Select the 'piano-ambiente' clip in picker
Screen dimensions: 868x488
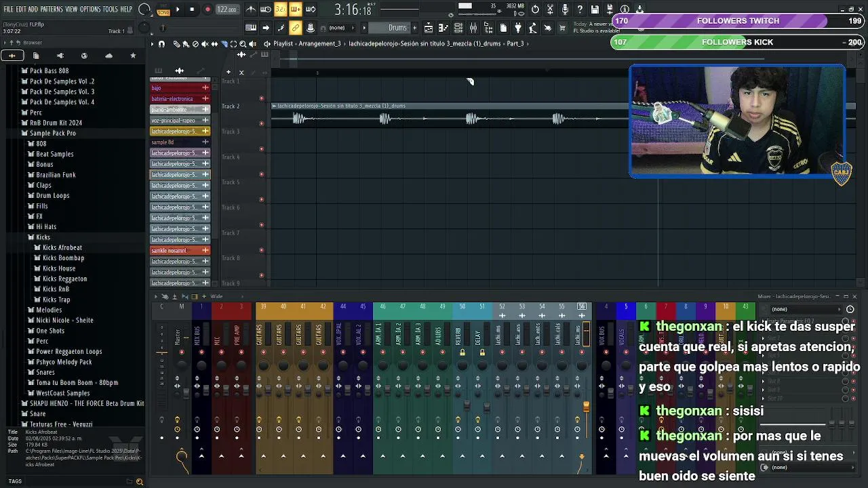pyautogui.click(x=180, y=110)
